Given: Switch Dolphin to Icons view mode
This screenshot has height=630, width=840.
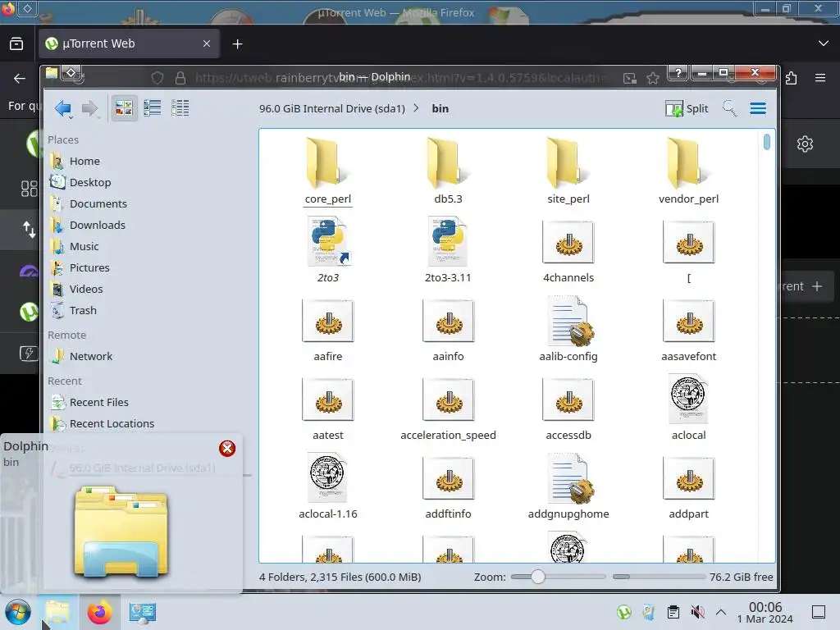Looking at the screenshot, I should pyautogui.click(x=125, y=108).
